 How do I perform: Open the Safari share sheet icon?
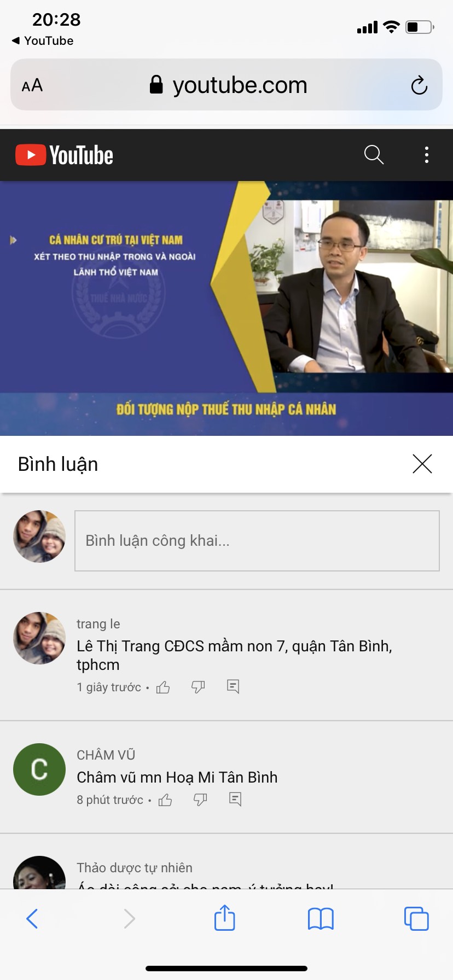click(x=225, y=918)
